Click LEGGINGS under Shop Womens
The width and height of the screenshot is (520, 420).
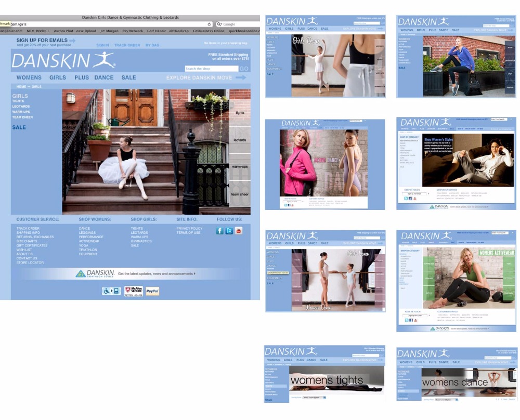coord(87,233)
